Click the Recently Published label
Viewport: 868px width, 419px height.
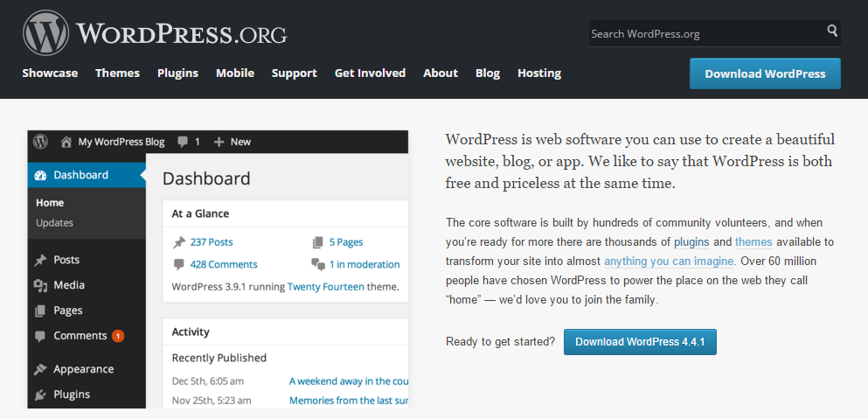point(219,358)
